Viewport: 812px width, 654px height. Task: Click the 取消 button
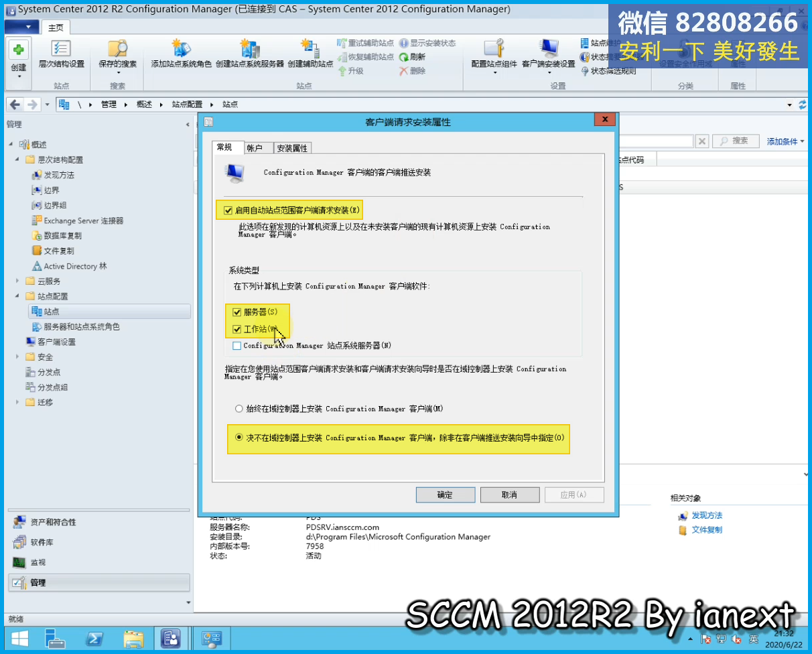(509, 495)
